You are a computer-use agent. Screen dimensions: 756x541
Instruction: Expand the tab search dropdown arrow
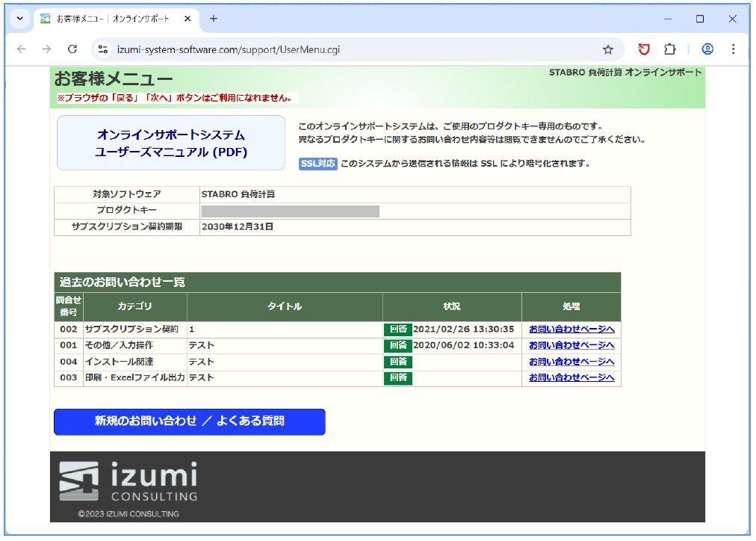19,19
